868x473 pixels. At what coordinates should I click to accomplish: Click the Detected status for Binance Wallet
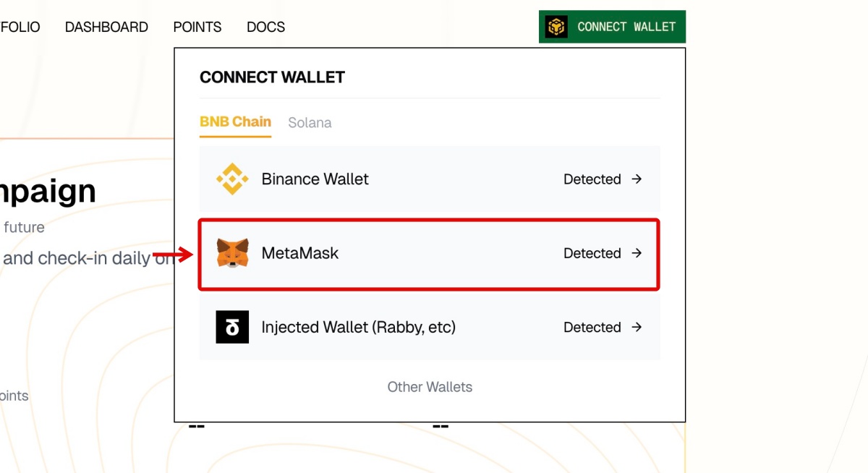click(592, 179)
